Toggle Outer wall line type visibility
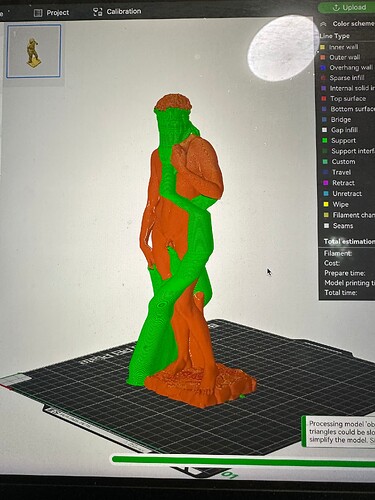The height and width of the screenshot is (500, 375). point(347,57)
